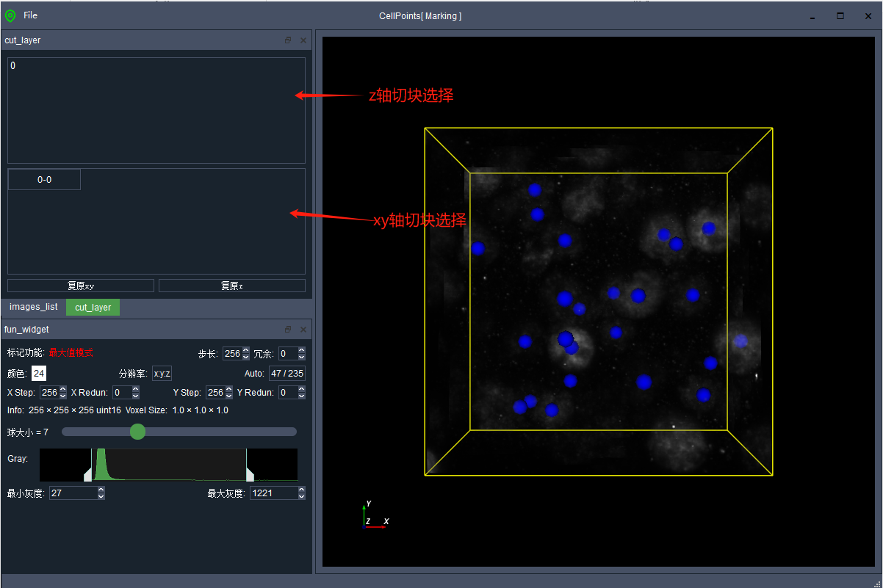Viewport: 883px width, 588px height.
Task: Decrease the 最小灰度 minimum gray value
Action: pyautogui.click(x=101, y=496)
